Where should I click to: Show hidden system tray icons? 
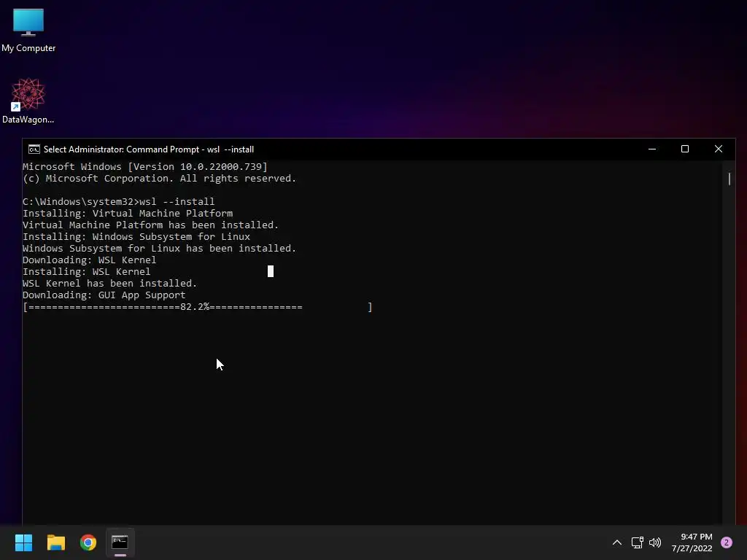(617, 542)
